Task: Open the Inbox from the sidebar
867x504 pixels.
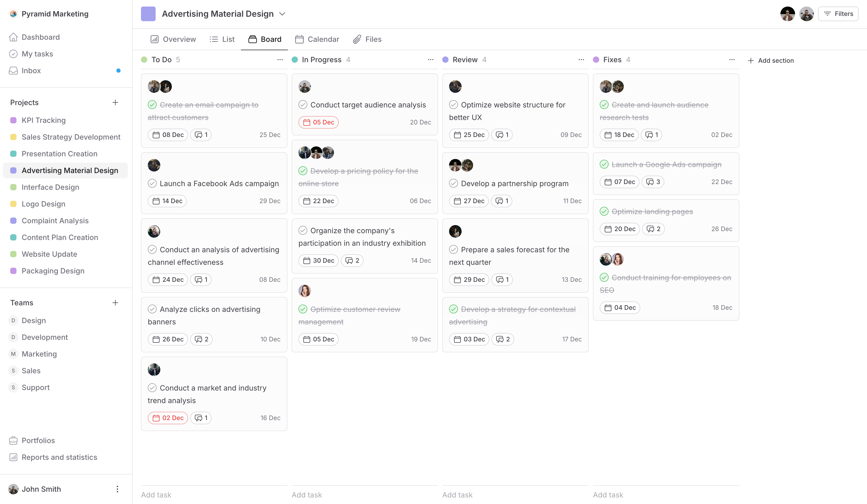Action: (x=31, y=71)
